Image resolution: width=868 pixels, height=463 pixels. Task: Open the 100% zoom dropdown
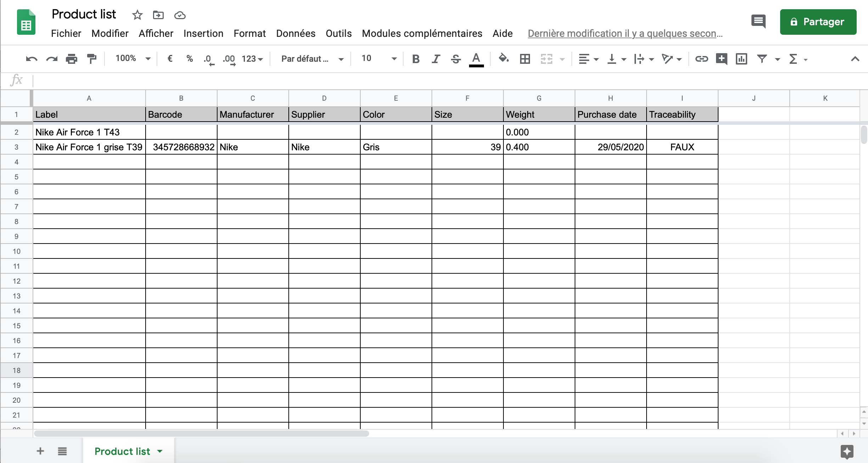click(x=133, y=58)
